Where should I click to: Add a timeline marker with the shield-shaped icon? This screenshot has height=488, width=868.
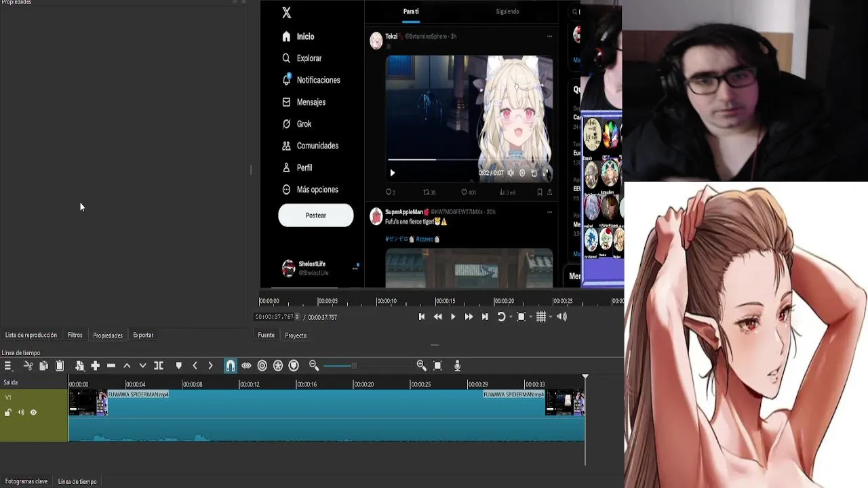click(179, 366)
